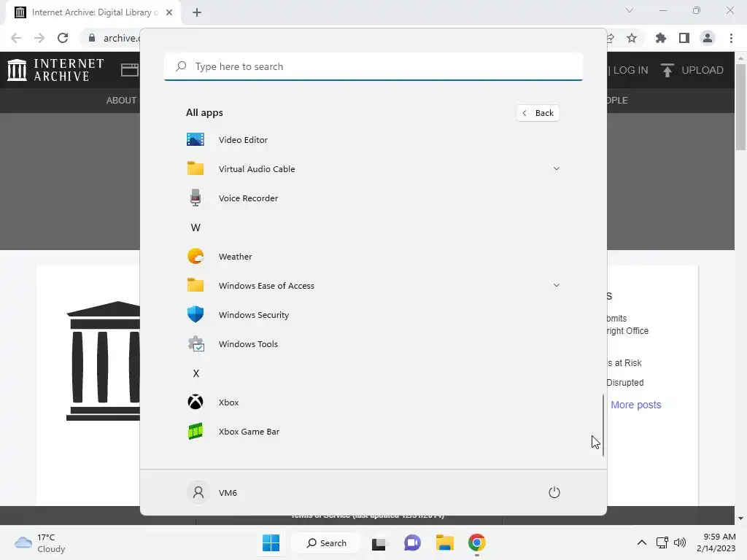Screen dimensions: 747x560
Task: Click the webpage vertical scrollbar thumb
Action: (740, 106)
